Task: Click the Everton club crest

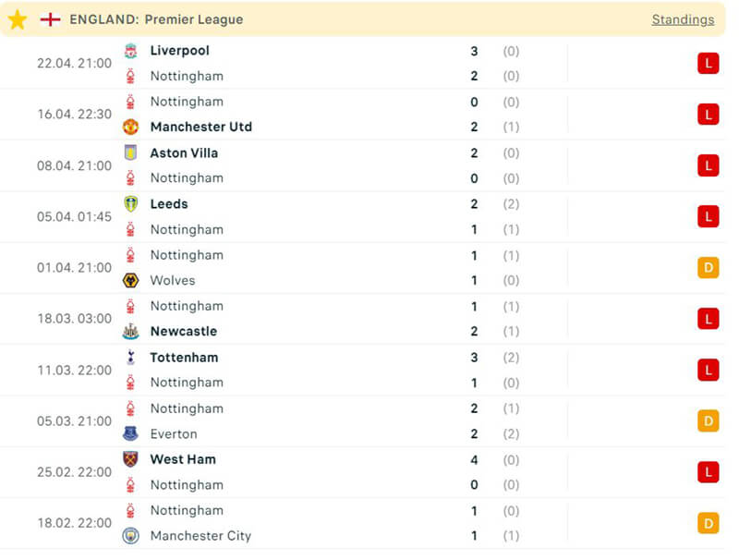Action: tap(130, 433)
